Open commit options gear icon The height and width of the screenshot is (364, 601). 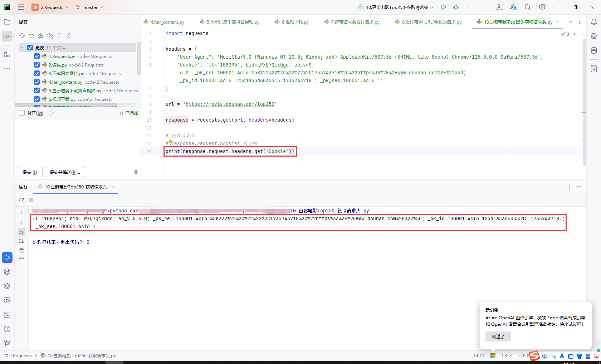(136, 172)
